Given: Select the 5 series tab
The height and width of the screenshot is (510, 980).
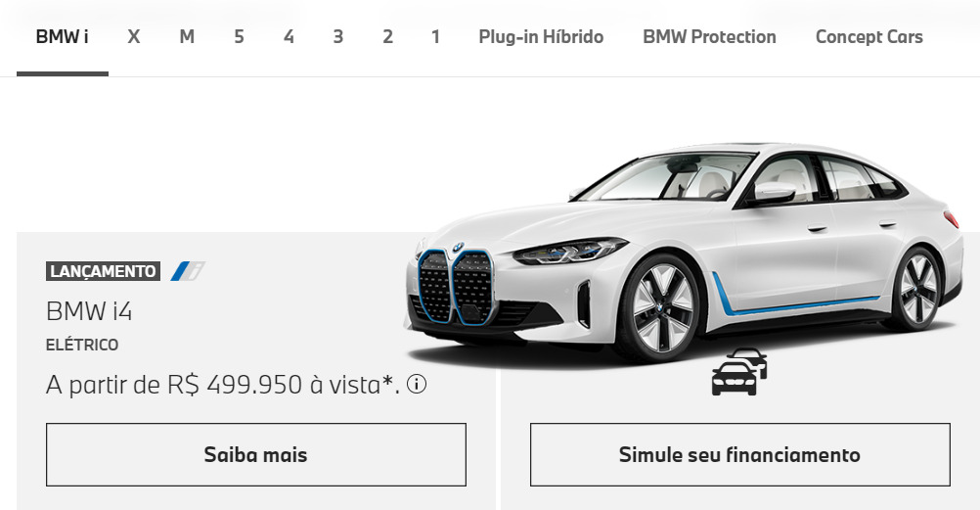Looking at the screenshot, I should pos(239,37).
